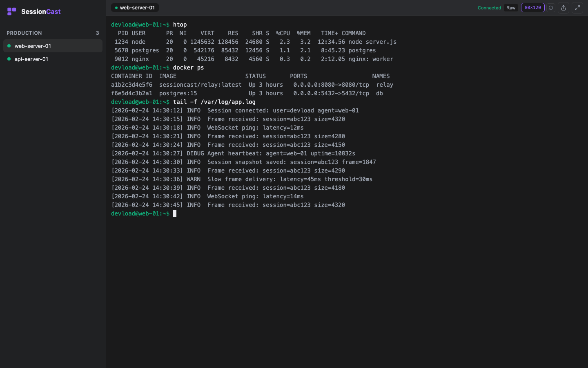
Task: Click the blinking cursor at the terminal prompt
Action: (175, 213)
